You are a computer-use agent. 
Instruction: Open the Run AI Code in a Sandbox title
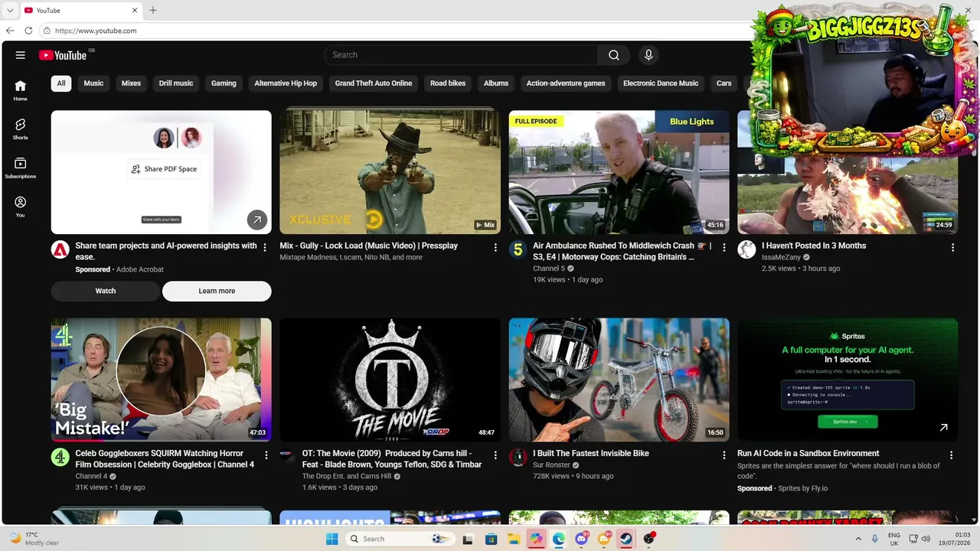tap(808, 453)
